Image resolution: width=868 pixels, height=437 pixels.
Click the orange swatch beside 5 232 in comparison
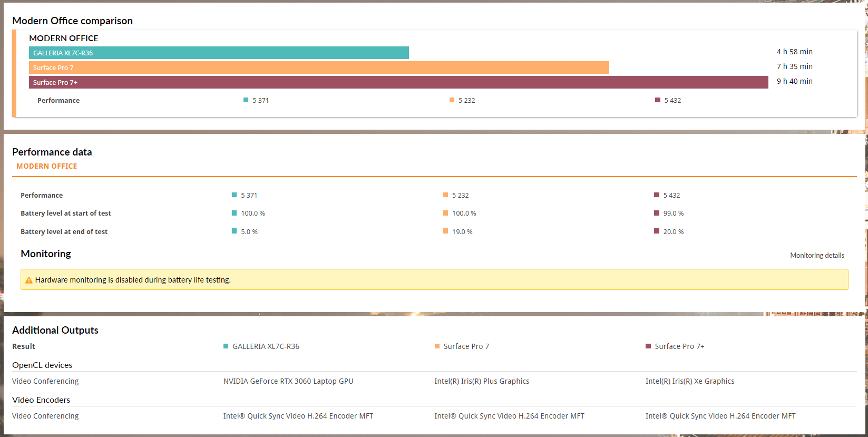point(452,100)
